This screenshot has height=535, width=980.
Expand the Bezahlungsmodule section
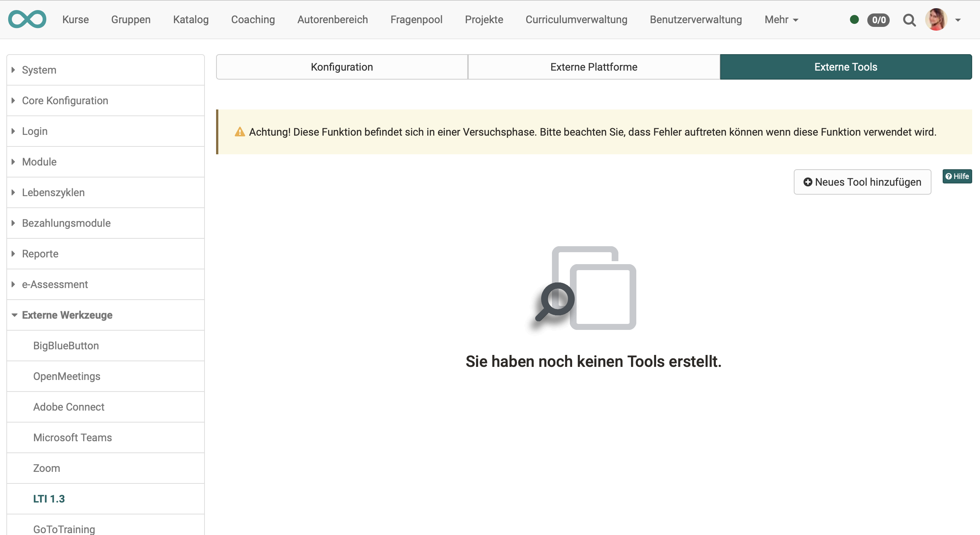pyautogui.click(x=66, y=223)
